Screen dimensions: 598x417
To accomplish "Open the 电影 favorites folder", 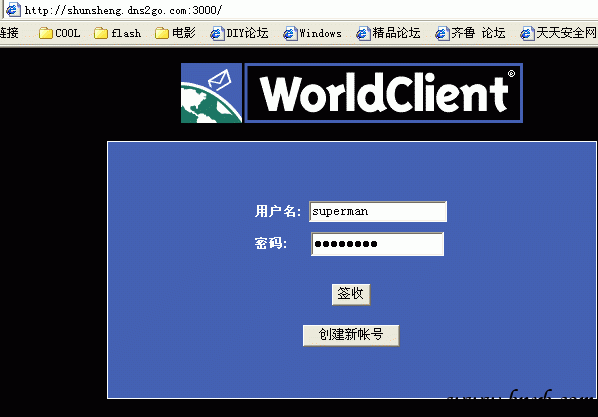I will [x=175, y=33].
